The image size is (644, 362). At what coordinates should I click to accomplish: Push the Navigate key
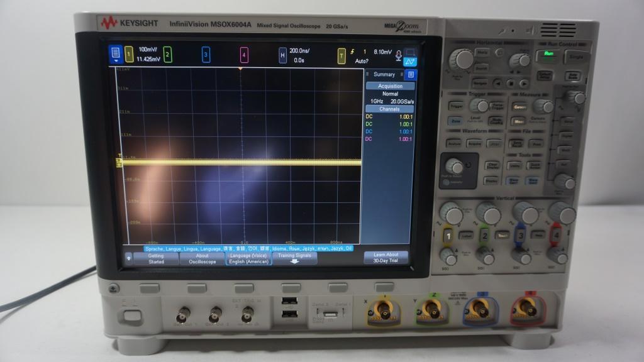click(480, 83)
